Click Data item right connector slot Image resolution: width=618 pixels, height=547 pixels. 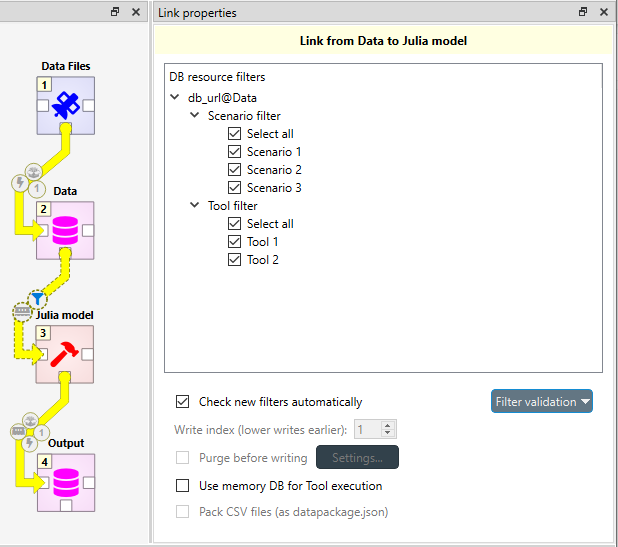[x=88, y=231]
